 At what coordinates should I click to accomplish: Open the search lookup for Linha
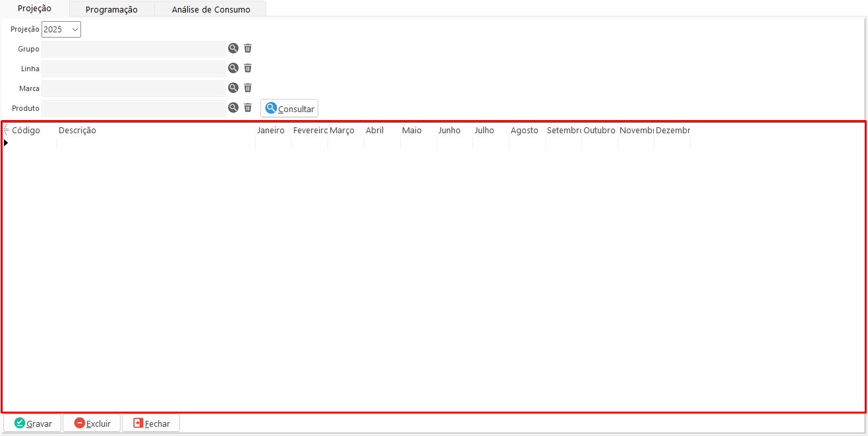pyautogui.click(x=233, y=68)
